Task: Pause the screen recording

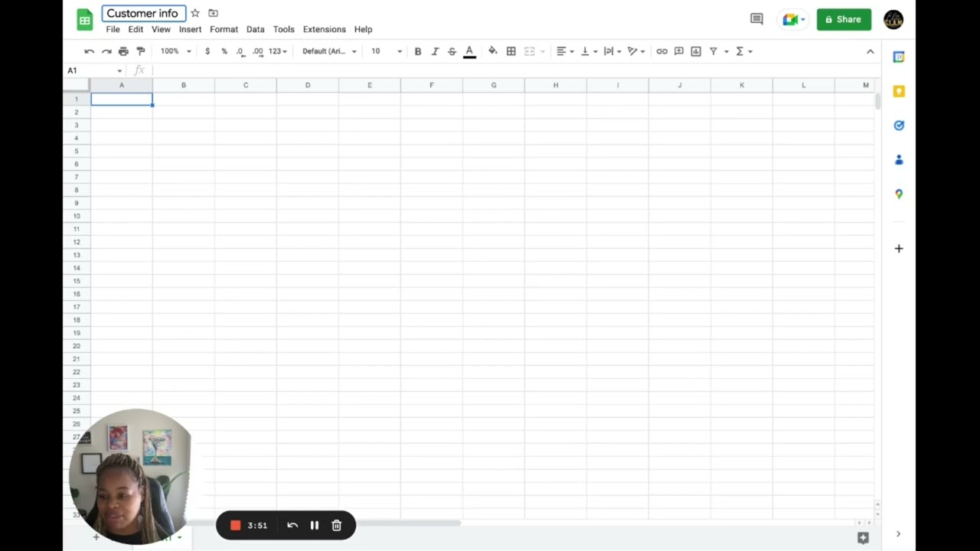Action: point(314,525)
